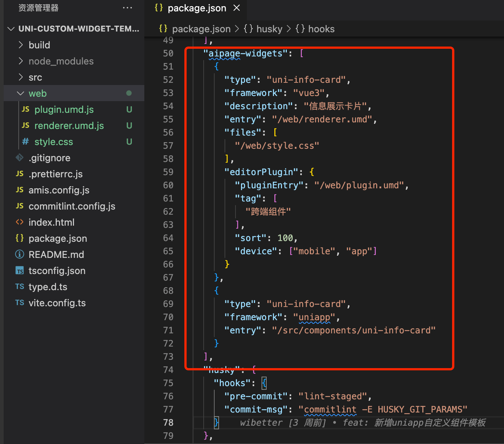Click the "/web/style.css" string
The width and height of the screenshot is (504, 444).
(277, 146)
